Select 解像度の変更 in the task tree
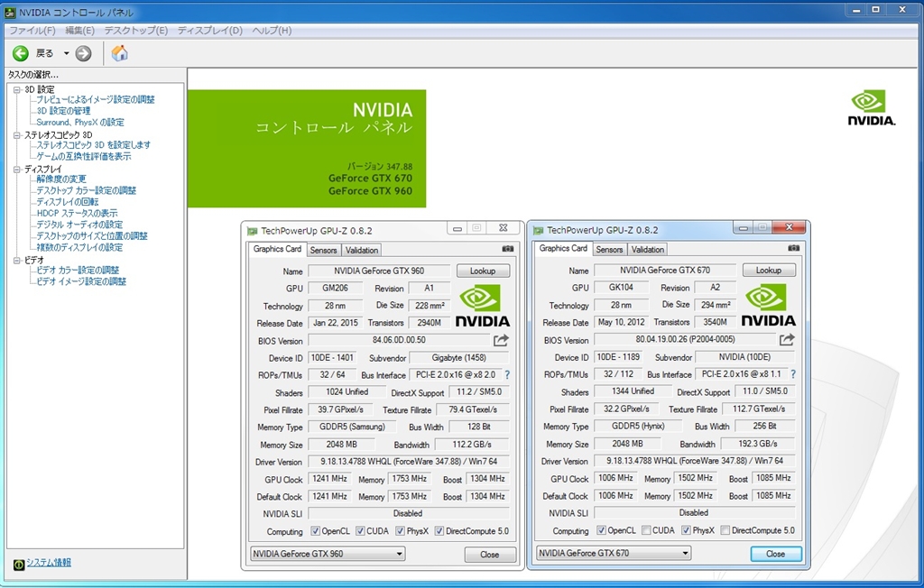This screenshot has width=924, height=588. point(61,179)
